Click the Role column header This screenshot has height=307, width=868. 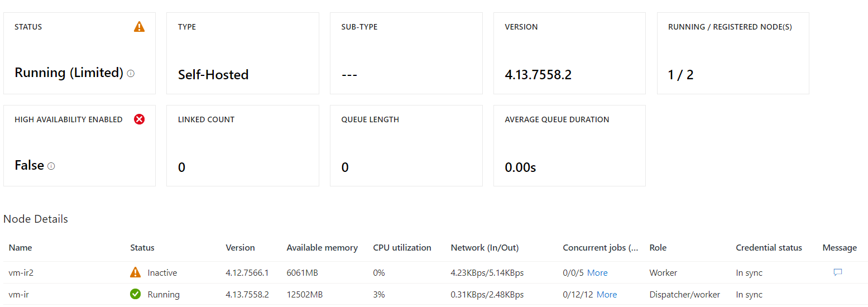[658, 248]
